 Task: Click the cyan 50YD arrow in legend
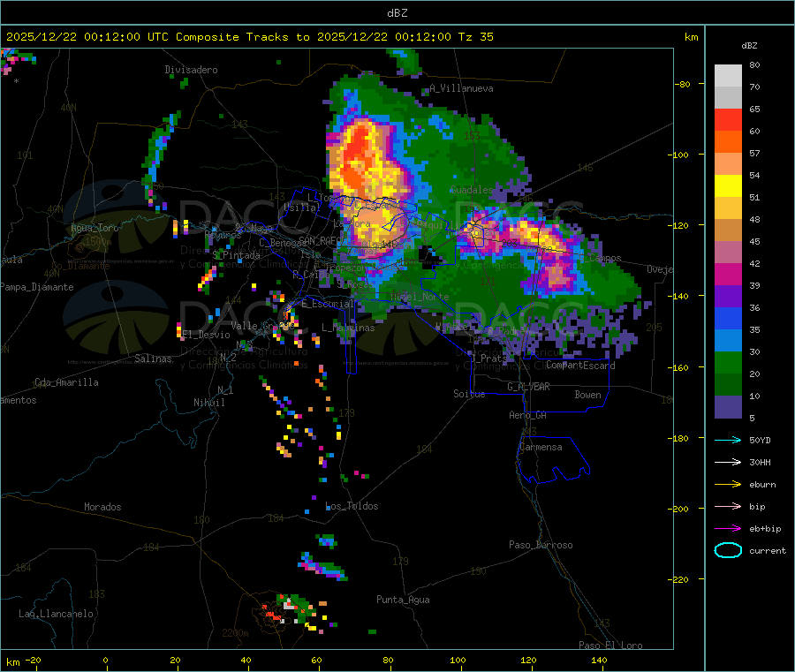tap(728, 440)
